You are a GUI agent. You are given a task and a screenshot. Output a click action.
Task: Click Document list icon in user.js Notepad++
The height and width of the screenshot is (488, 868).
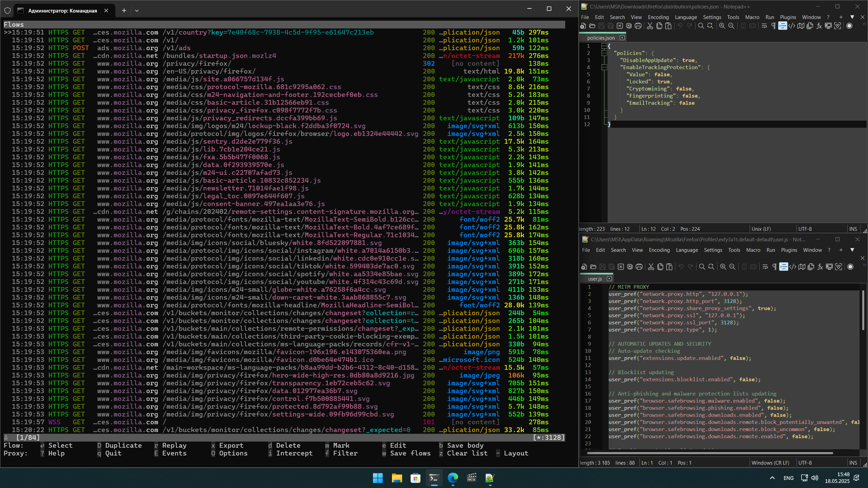(811, 267)
